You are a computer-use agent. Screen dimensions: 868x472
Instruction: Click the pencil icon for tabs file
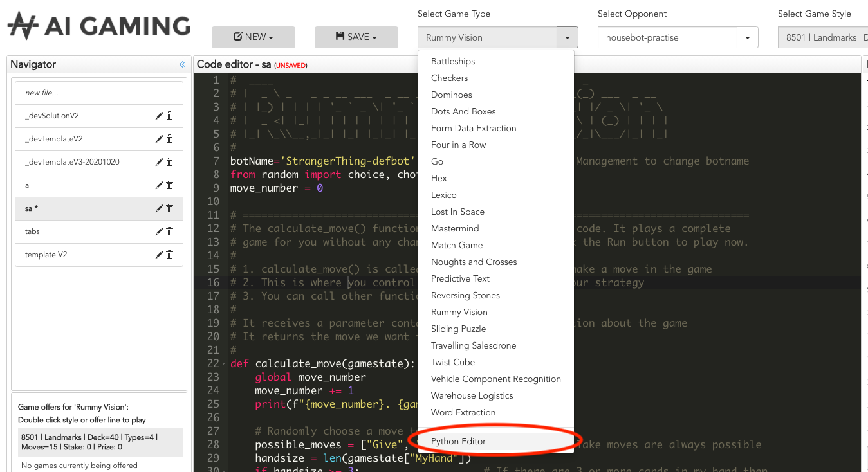(x=159, y=231)
